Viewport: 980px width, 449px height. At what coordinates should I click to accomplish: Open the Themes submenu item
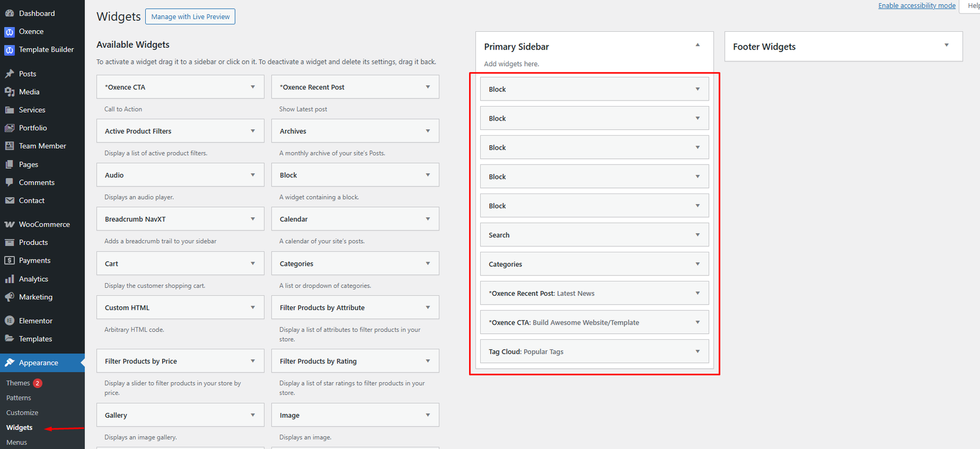point(18,383)
